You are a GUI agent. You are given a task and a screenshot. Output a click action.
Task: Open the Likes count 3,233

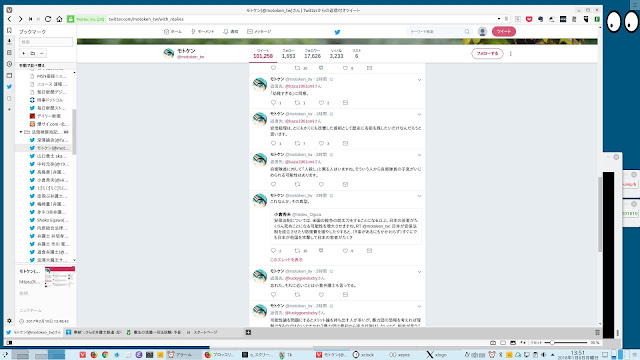[336, 53]
